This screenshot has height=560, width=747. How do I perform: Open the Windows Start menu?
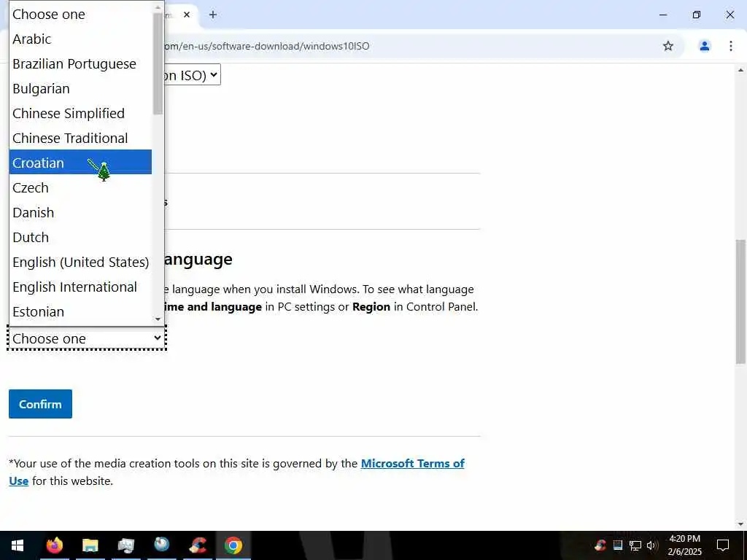click(x=18, y=545)
